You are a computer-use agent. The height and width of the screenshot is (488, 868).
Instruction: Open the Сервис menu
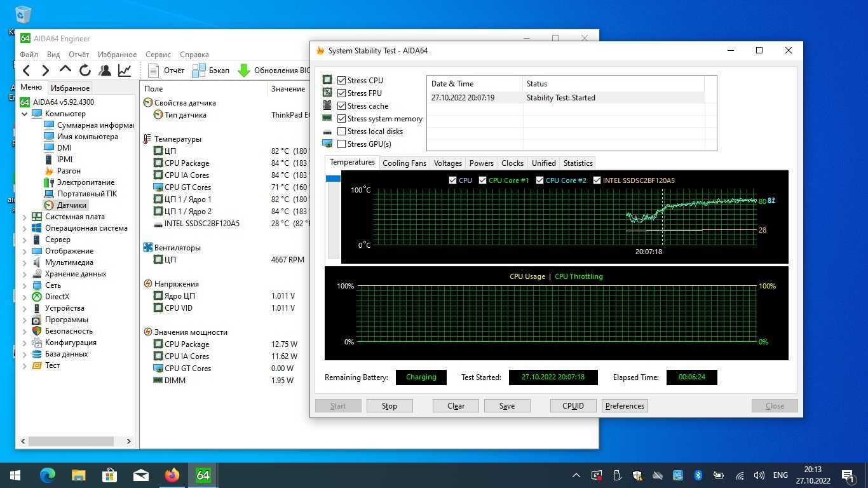[158, 55]
